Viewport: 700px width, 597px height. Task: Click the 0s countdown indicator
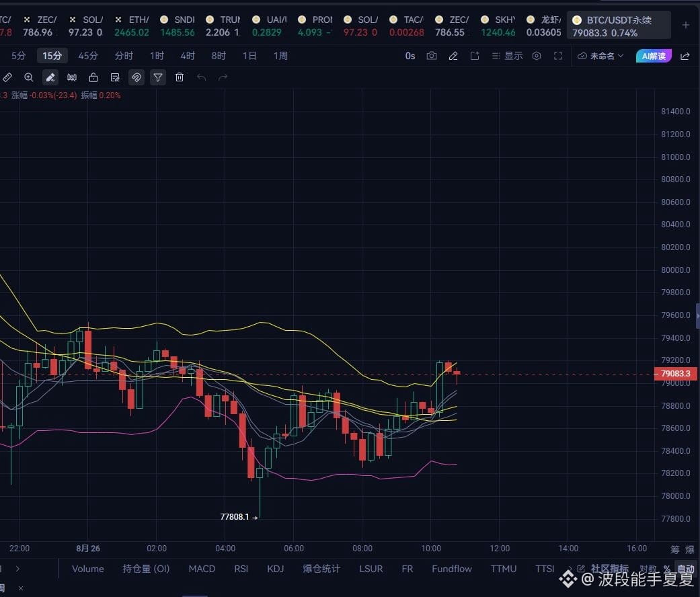coord(410,56)
